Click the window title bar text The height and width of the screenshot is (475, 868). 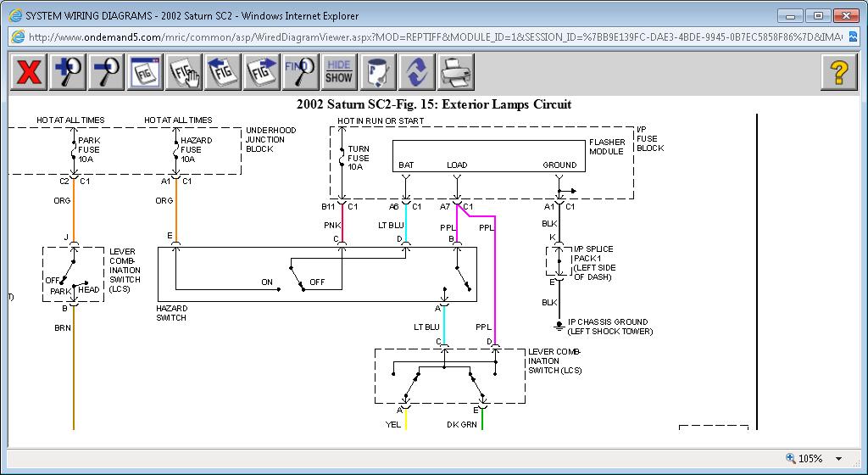pos(192,15)
